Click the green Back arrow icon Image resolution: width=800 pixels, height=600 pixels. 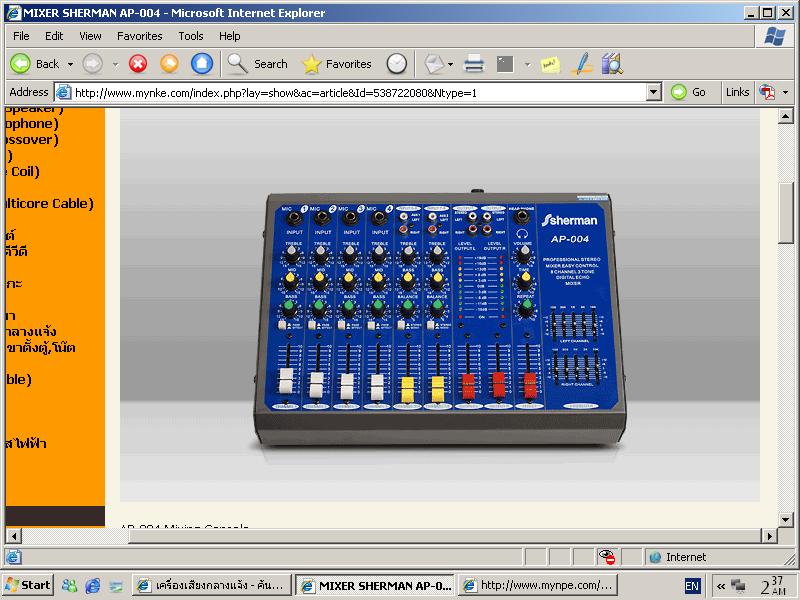coord(20,64)
